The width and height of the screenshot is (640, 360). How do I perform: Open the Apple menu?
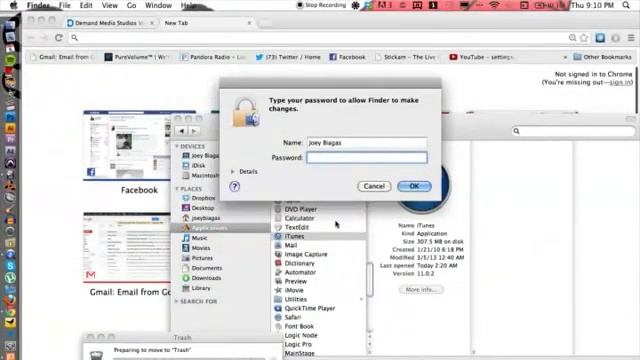pos(13,5)
